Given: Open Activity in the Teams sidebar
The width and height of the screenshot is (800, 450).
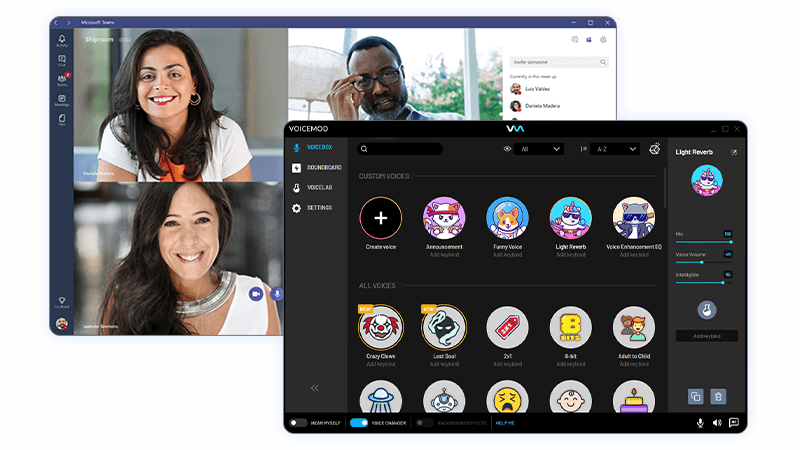Looking at the screenshot, I should [x=62, y=41].
